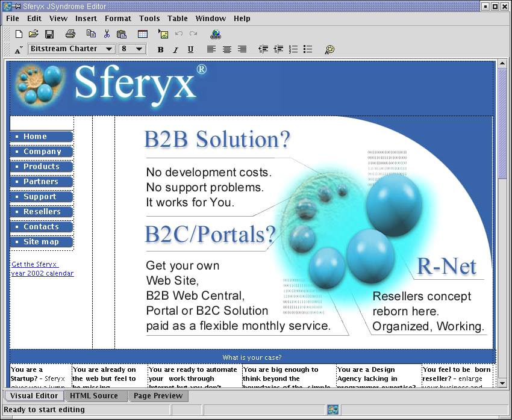512x420 pixels.
Task: Toggle underline formatting
Action: pos(190,49)
